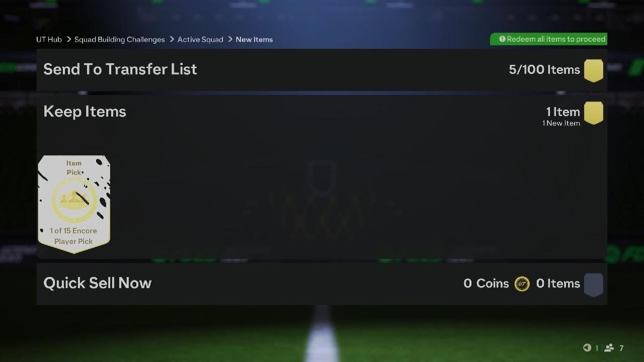Click the grey card icon next to 0 Items
Screen dimensions: 644x362
click(x=594, y=285)
